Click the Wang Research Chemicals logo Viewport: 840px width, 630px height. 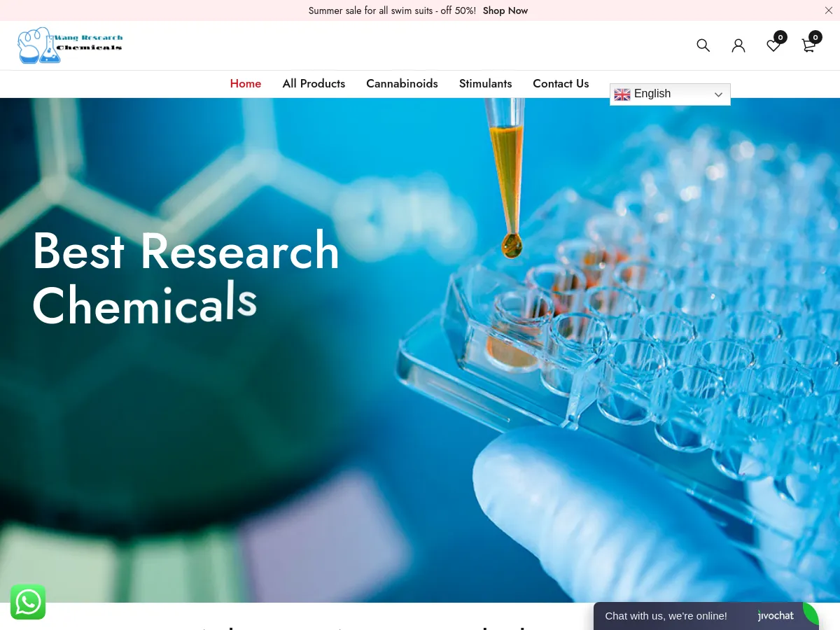coord(69,45)
